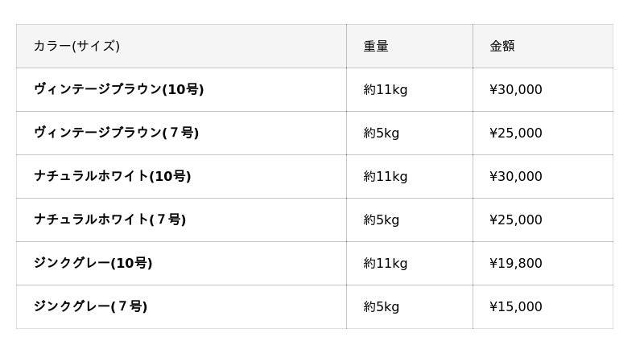Click the ¥15,000 price cell

click(x=516, y=306)
